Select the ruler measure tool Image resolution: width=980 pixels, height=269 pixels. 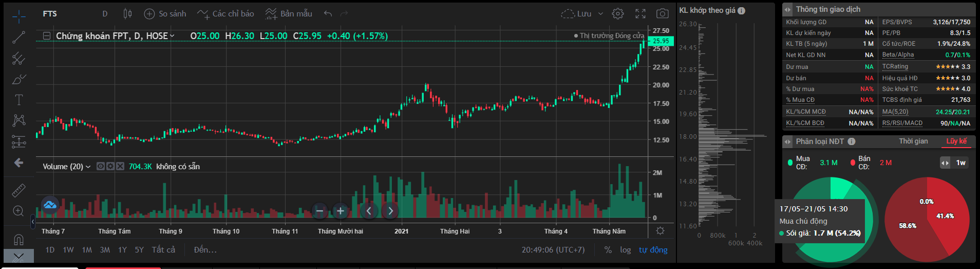(19, 190)
